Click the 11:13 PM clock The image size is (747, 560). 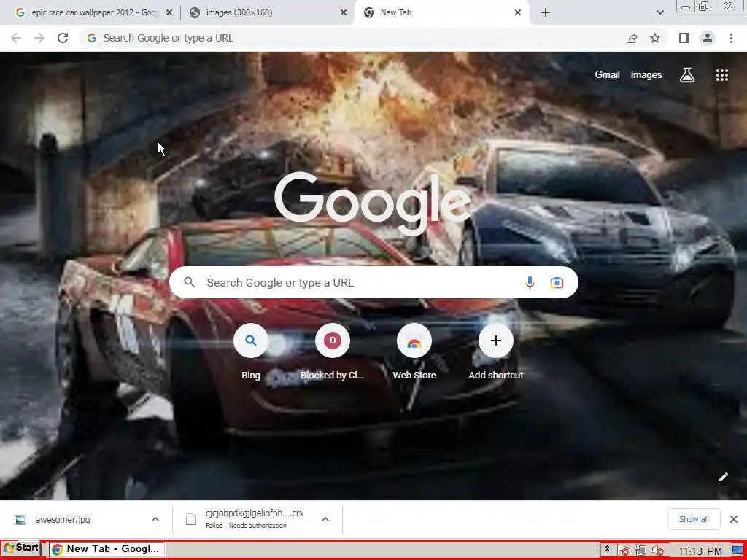click(x=700, y=551)
